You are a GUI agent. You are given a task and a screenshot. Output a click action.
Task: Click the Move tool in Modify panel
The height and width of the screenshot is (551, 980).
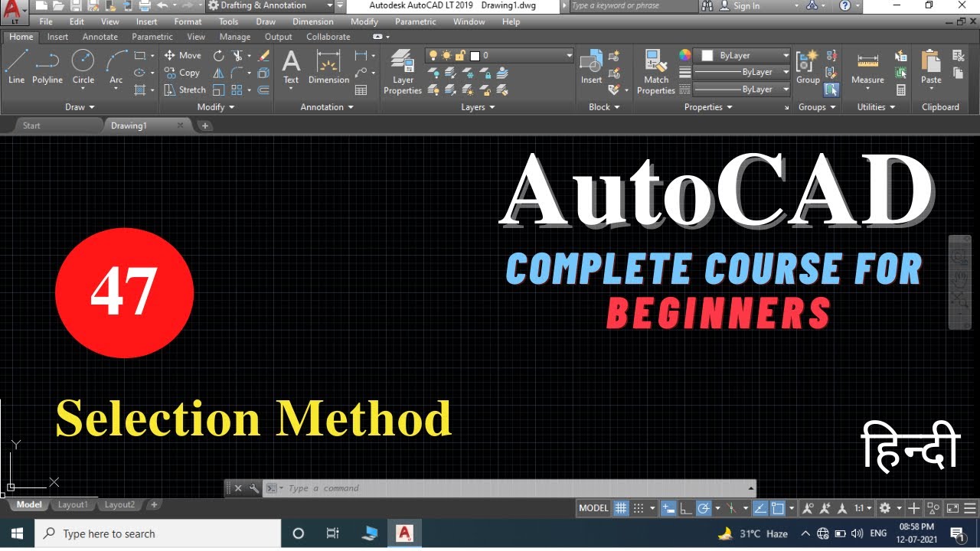coord(182,55)
